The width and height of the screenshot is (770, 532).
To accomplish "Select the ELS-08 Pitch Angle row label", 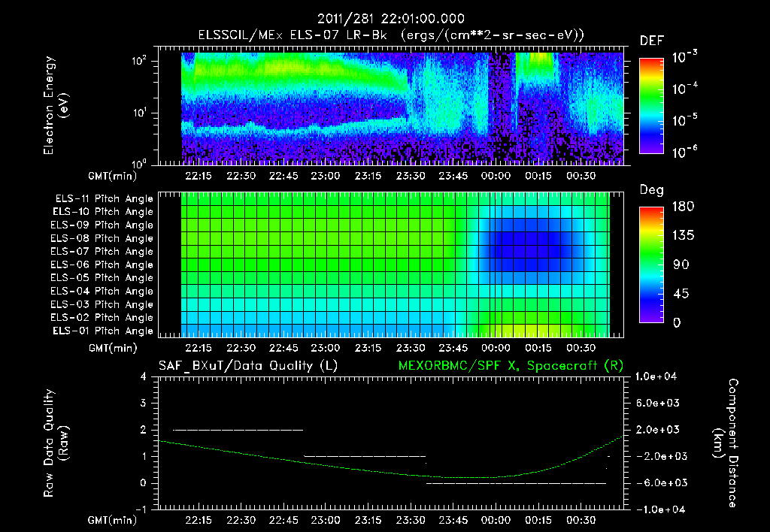I will click(102, 238).
